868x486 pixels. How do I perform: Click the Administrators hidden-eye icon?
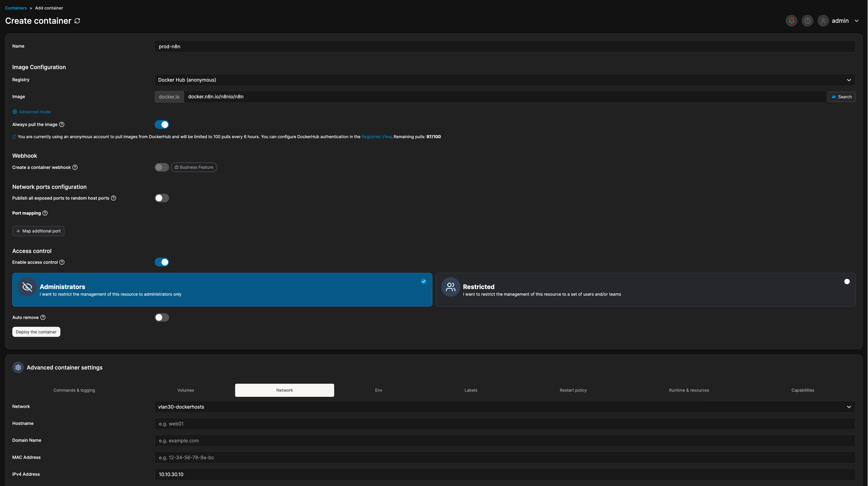click(27, 287)
